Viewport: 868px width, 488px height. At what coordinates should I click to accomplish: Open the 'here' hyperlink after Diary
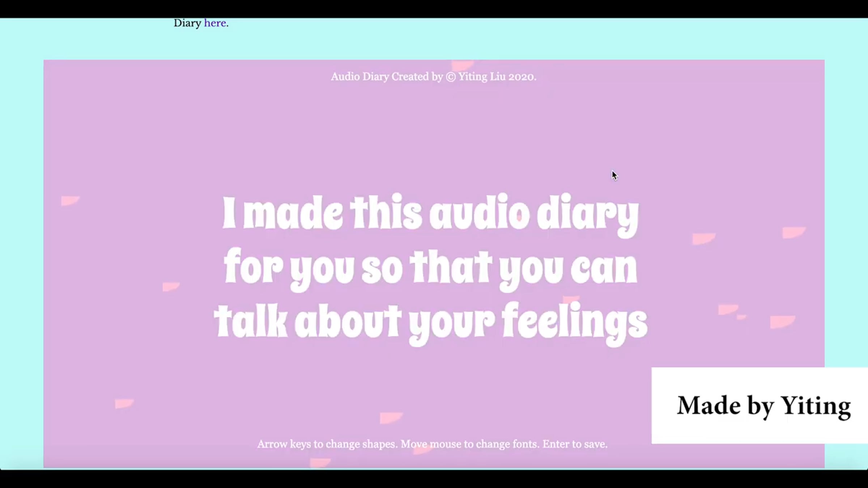point(215,23)
